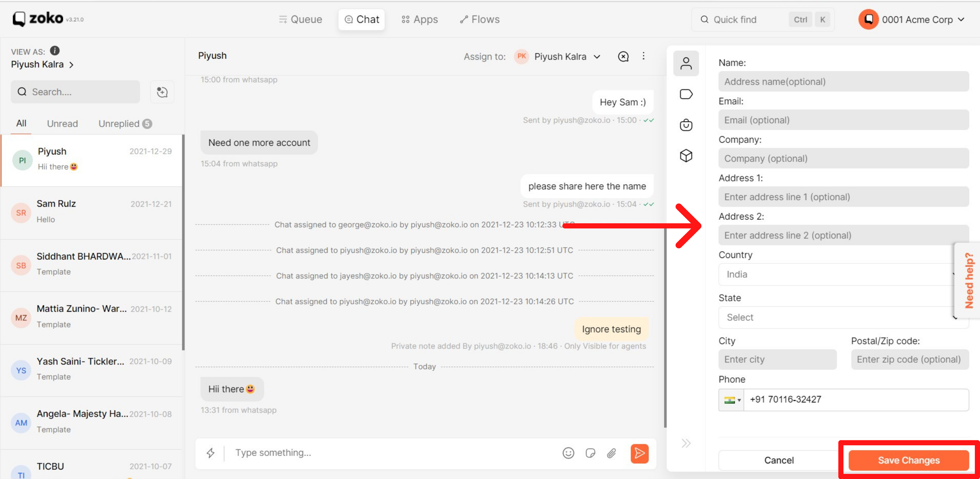Click the address line 2 field
Screen dimensions: 980x479
point(843,235)
